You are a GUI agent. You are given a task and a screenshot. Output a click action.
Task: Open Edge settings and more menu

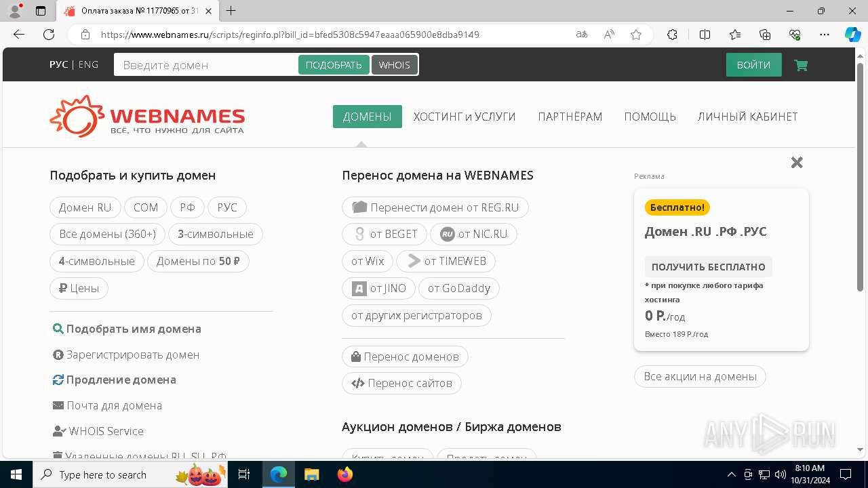[x=825, y=35]
